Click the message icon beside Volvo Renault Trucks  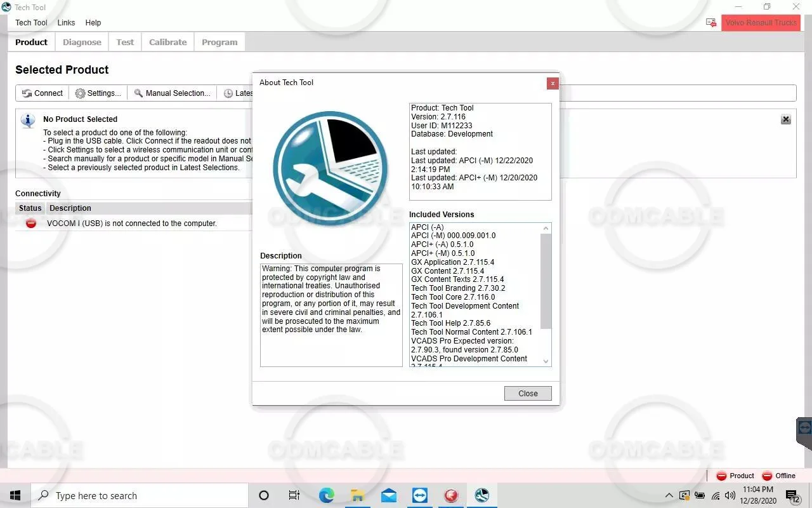(x=711, y=23)
